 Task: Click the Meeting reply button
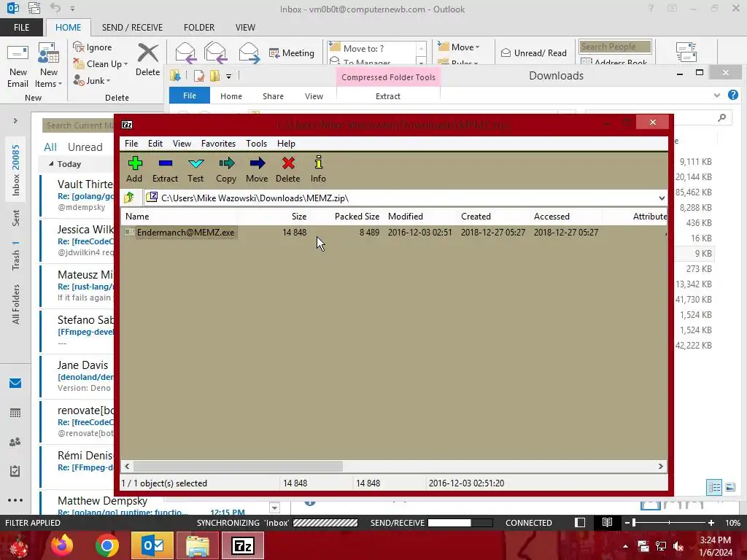pyautogui.click(x=292, y=52)
